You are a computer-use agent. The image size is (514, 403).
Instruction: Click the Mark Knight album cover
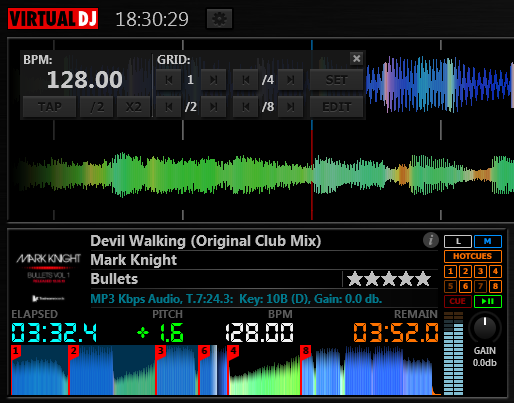click(x=49, y=272)
